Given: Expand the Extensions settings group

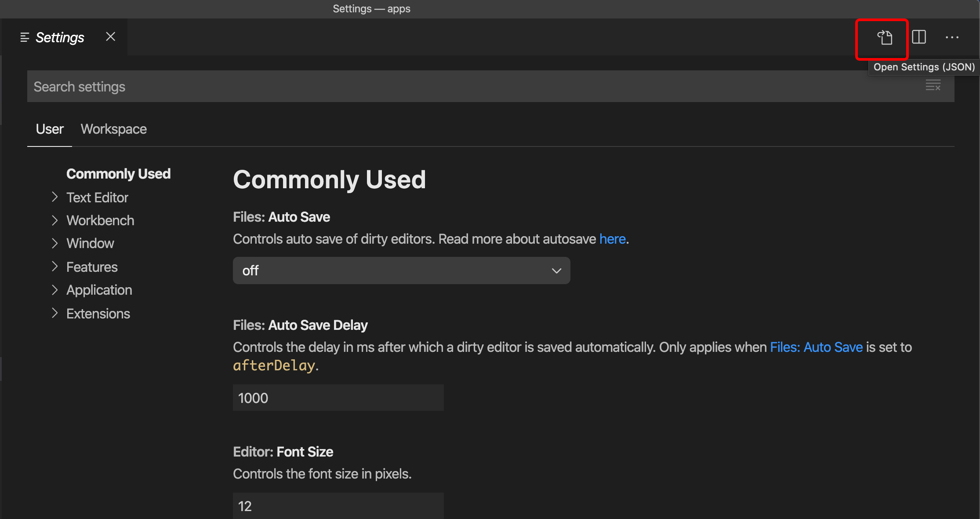Looking at the screenshot, I should 98,314.
